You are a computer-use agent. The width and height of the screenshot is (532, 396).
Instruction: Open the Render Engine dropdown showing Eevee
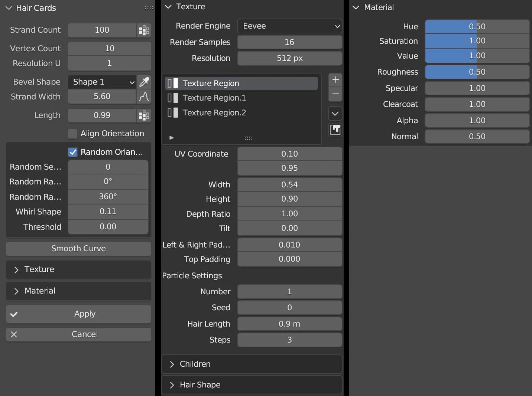[289, 26]
